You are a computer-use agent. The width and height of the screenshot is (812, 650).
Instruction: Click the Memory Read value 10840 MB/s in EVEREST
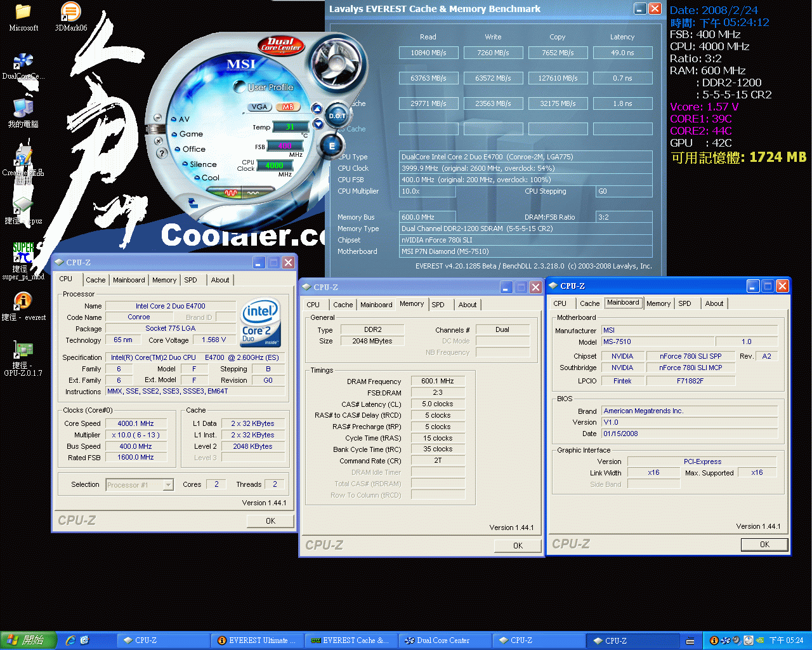tap(428, 53)
